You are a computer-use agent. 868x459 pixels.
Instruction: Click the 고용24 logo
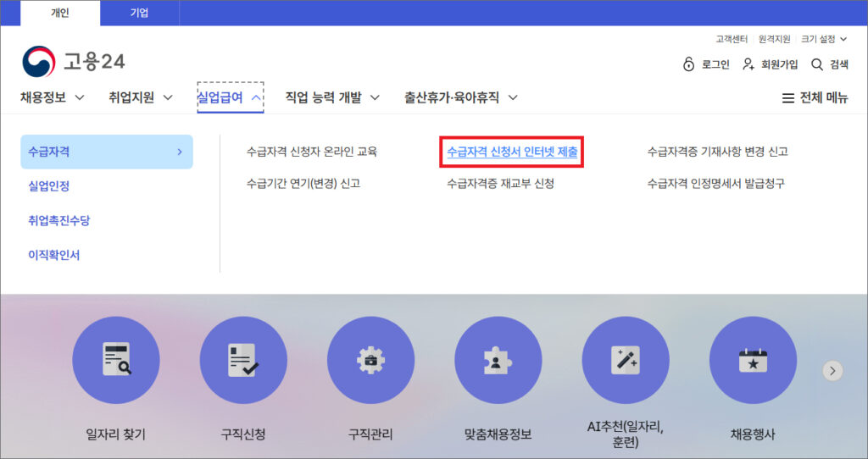74,62
